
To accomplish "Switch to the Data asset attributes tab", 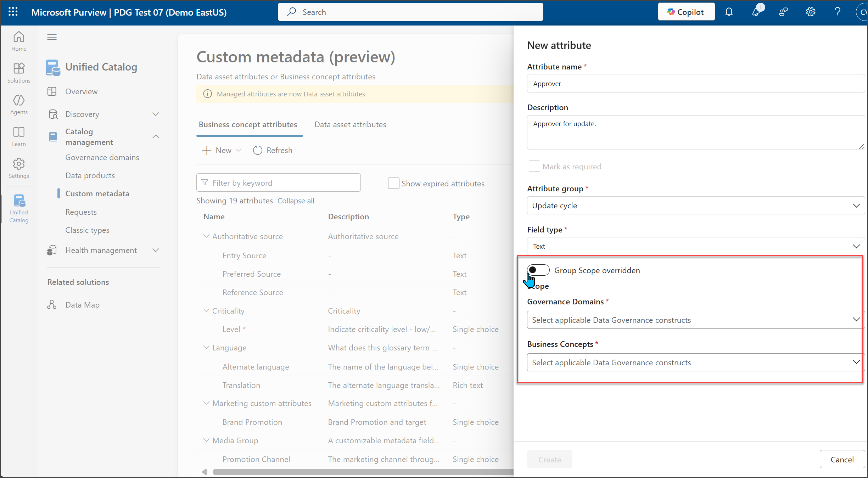I will [x=350, y=124].
